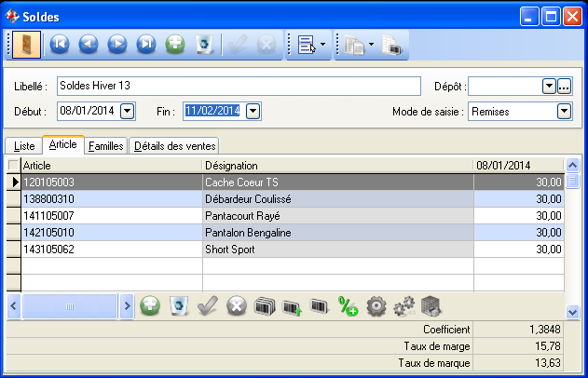The image size is (588, 378).
Task: Click the horizontal scrollbar thumb
Action: pos(70,304)
